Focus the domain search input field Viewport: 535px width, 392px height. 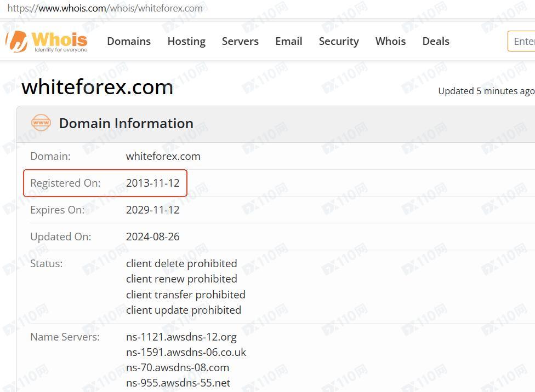(521, 41)
